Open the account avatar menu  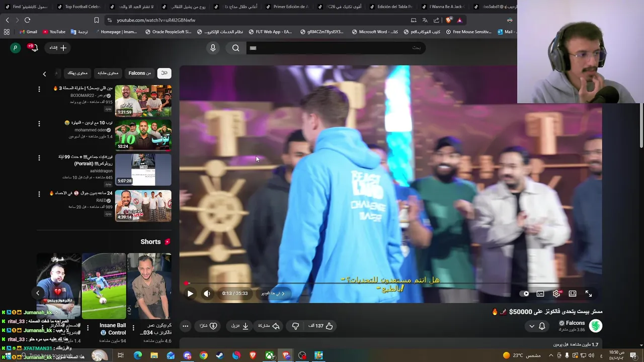[16, 48]
